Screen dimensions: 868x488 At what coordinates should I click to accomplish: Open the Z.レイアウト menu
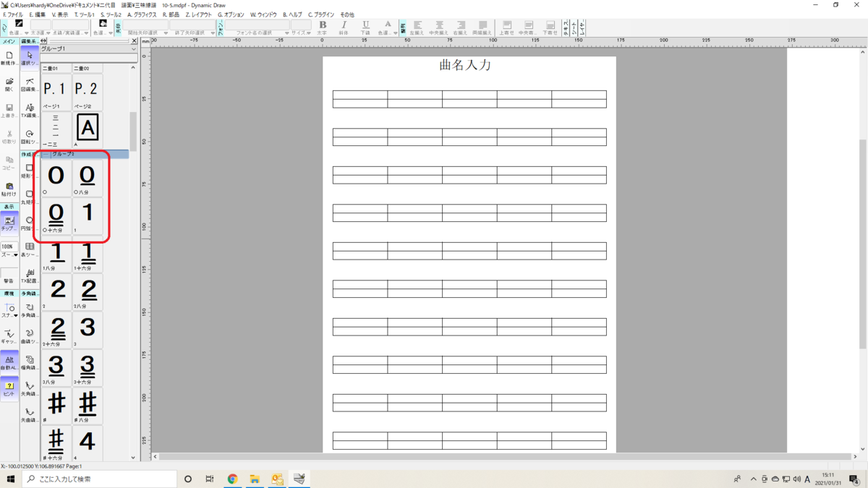coord(199,14)
